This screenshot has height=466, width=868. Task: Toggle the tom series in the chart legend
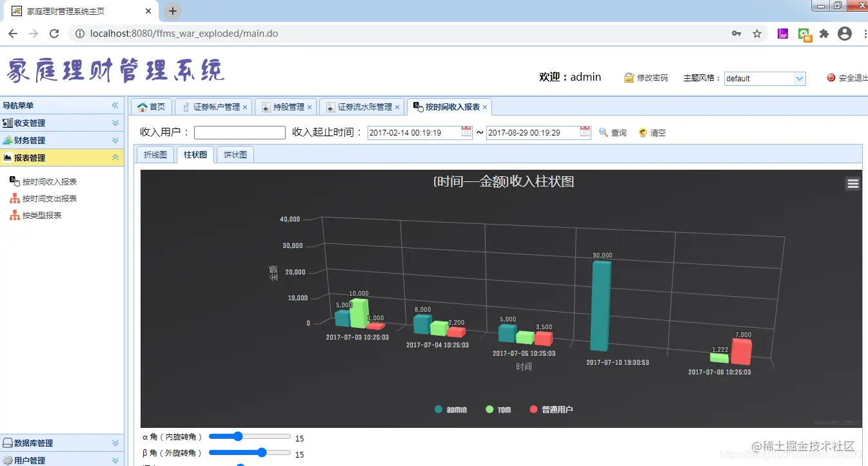tap(498, 410)
